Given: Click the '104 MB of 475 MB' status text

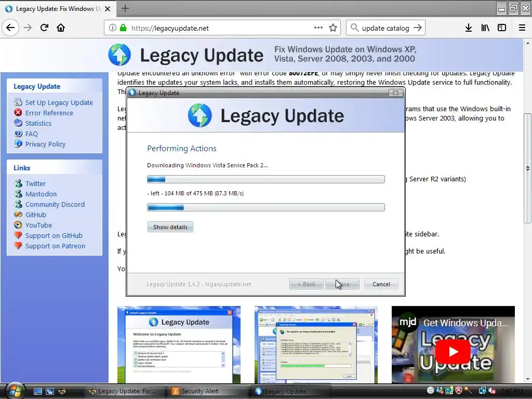Looking at the screenshot, I should tap(189, 193).
